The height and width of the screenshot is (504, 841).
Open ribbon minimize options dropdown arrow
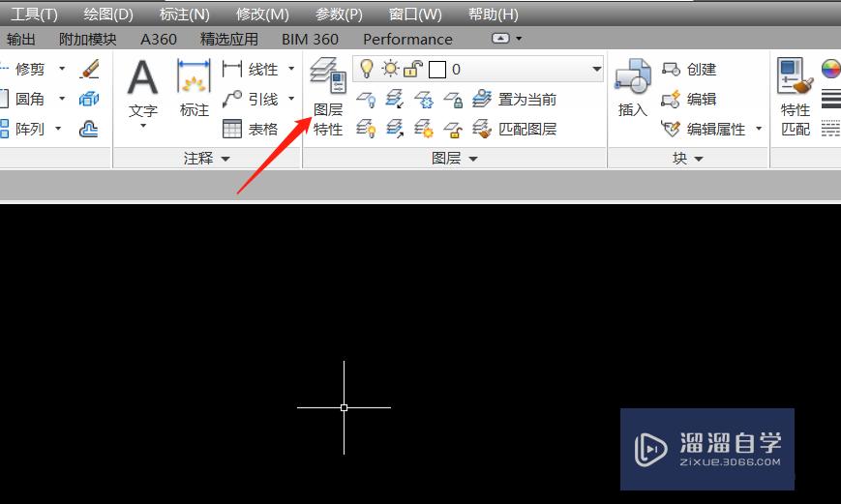(519, 39)
